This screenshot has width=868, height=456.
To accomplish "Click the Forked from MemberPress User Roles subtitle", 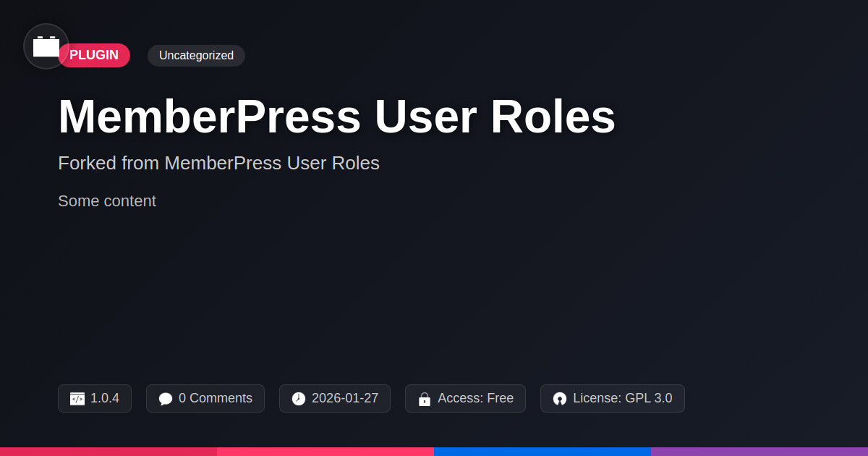I will tap(218, 163).
